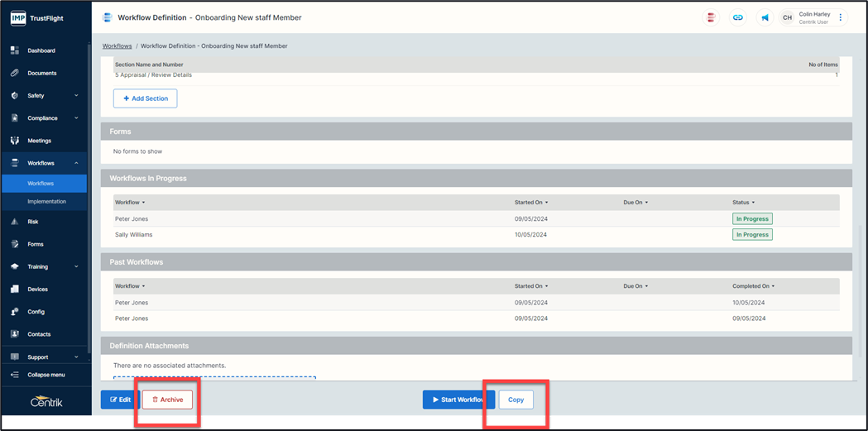Sort In Progress table by Status

[743, 203]
